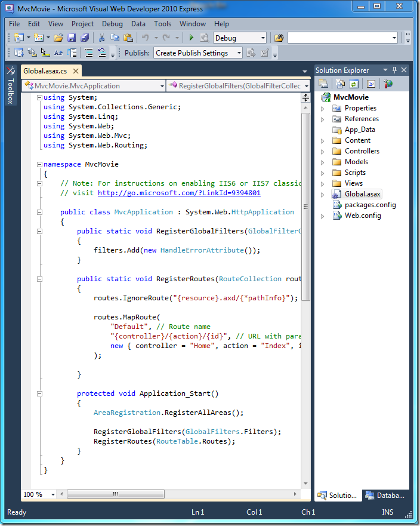
Task: Click the Open File folder icon
Action: [58, 38]
